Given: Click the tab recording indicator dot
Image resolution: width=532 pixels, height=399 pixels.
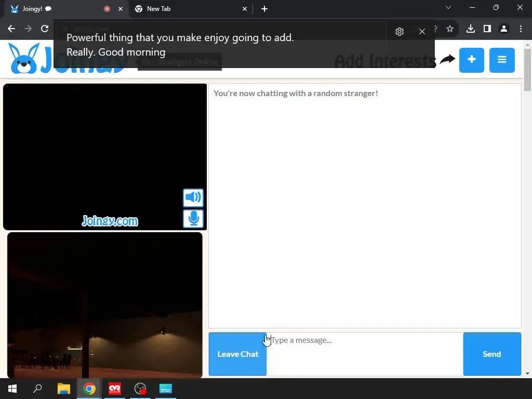Looking at the screenshot, I should pyautogui.click(x=107, y=9).
